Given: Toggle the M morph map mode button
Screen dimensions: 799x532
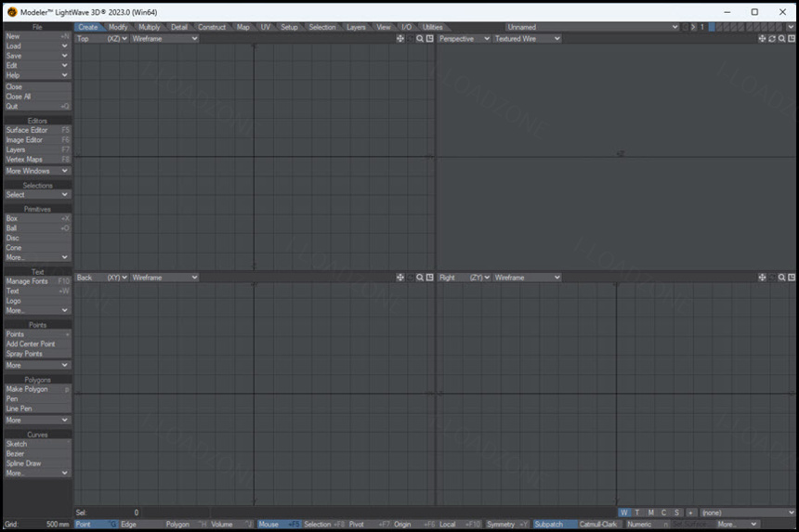Looking at the screenshot, I should pos(650,513).
